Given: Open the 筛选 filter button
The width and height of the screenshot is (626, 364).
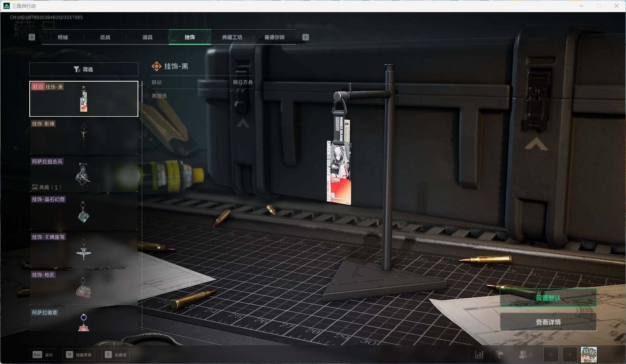Looking at the screenshot, I should tap(84, 69).
